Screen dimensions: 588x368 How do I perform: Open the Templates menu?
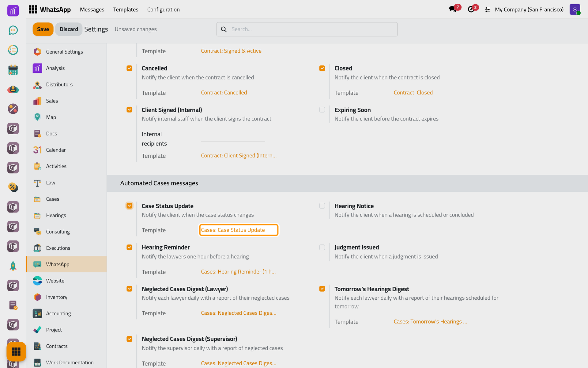126,10
